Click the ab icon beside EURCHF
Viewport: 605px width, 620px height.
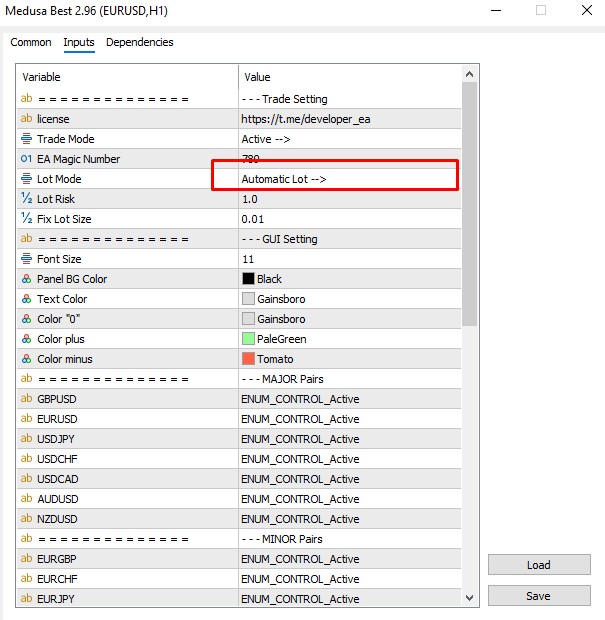tap(26, 578)
